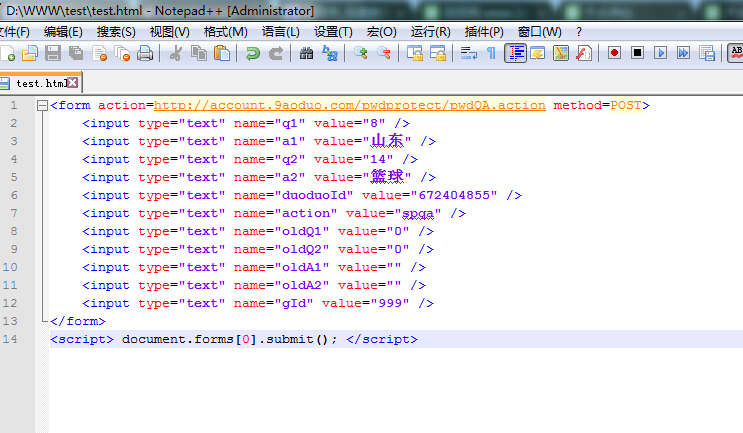Click the "spqa" action value
The width and height of the screenshot is (743, 433).
click(417, 214)
